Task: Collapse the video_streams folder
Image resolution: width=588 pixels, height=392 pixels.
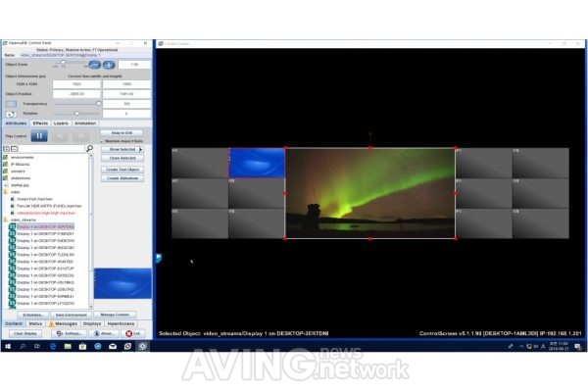Action: pyautogui.click(x=6, y=220)
